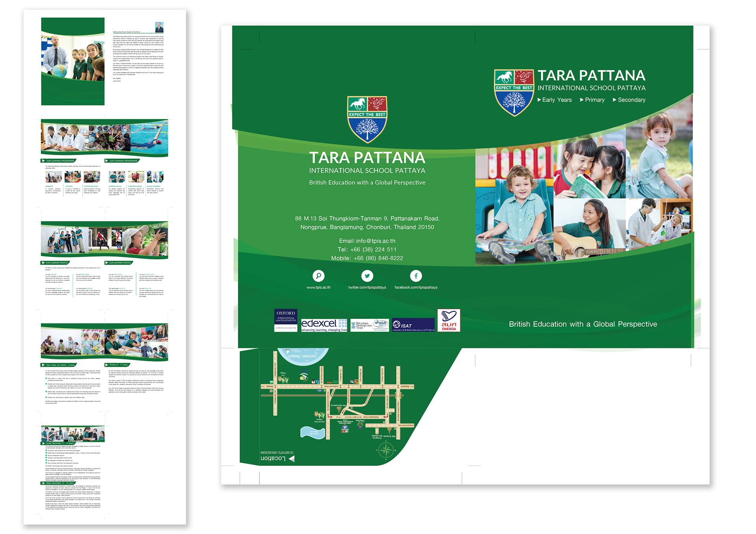
Task: Click the blue lake shape on the map
Action: pyautogui.click(x=313, y=432)
